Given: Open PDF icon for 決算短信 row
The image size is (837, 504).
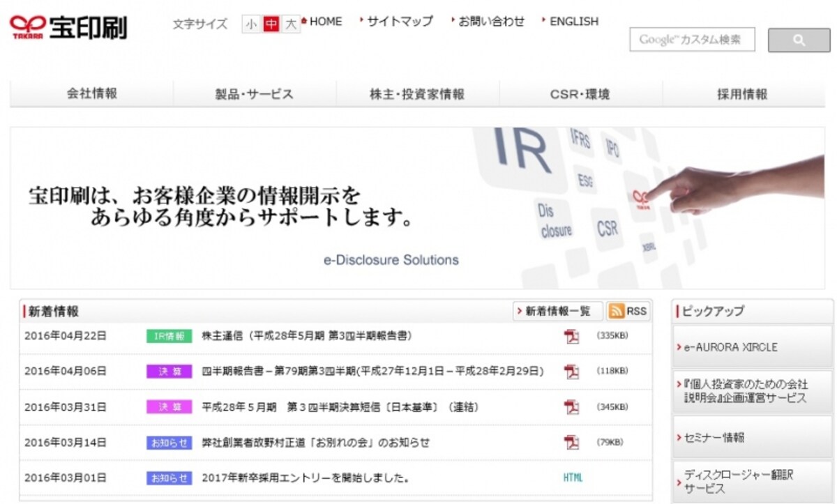Looking at the screenshot, I should pos(571,406).
